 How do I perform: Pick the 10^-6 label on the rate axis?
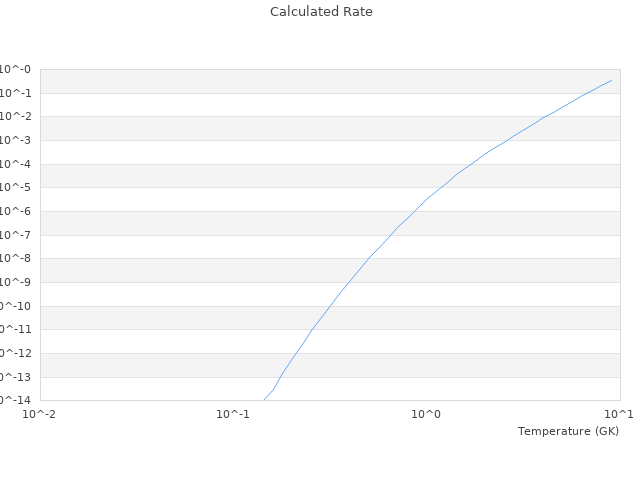(16, 212)
